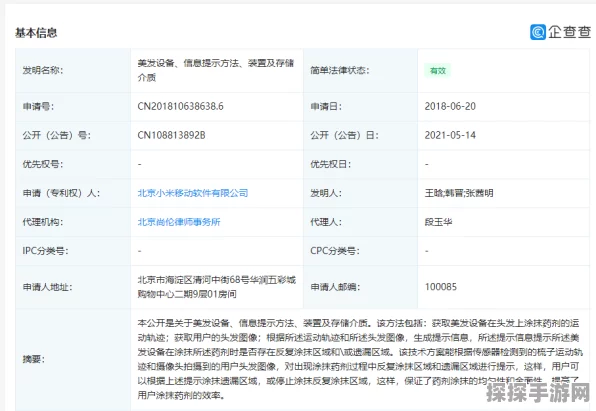The image size is (596, 411).
Task: Click the 申请（专利权）人 label cell
Action: pyautogui.click(x=73, y=193)
